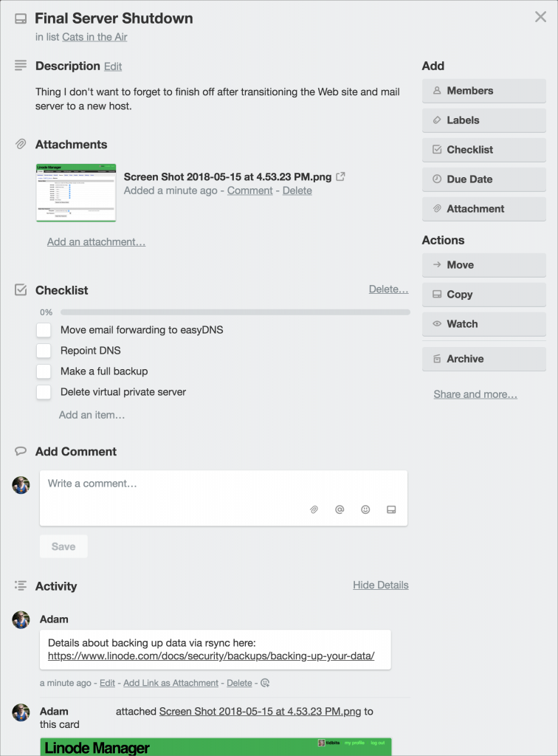This screenshot has height=756, width=558.
Task: Open the Due Date picker
Action: click(483, 179)
